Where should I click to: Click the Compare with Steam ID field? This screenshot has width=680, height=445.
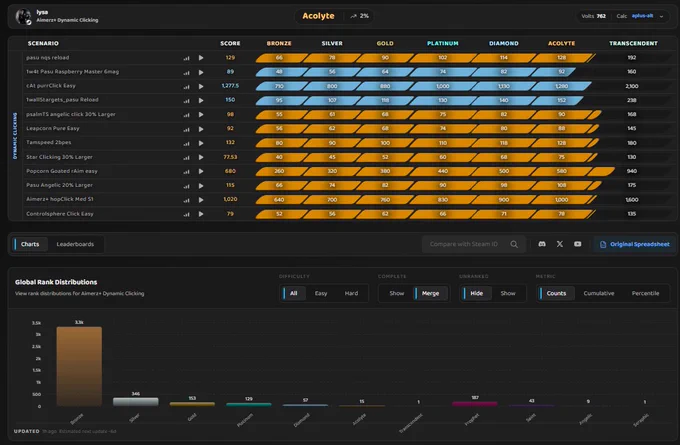pos(464,244)
